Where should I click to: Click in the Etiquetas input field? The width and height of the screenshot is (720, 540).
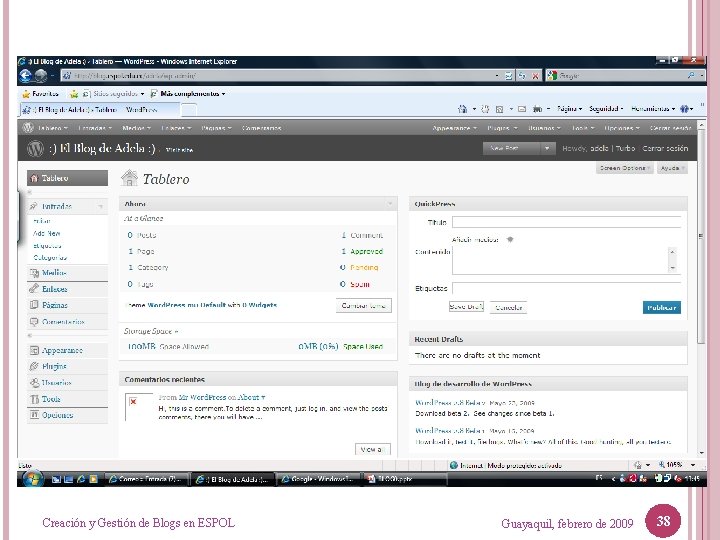point(566,288)
